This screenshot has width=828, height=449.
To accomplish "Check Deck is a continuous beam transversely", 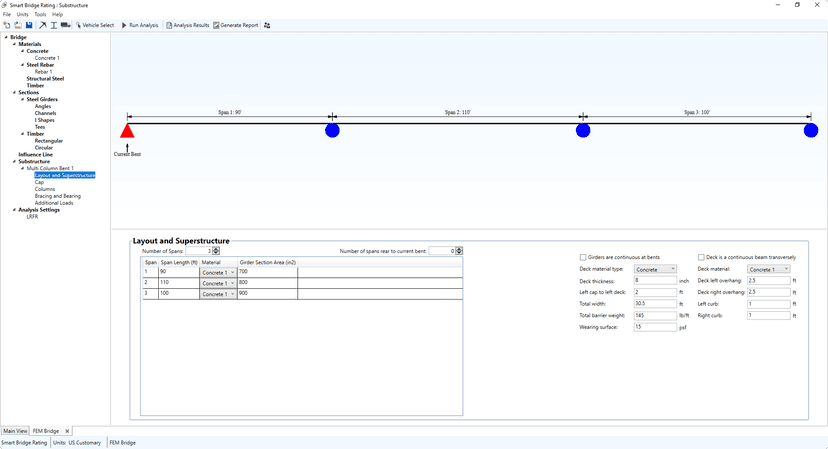I will point(701,257).
